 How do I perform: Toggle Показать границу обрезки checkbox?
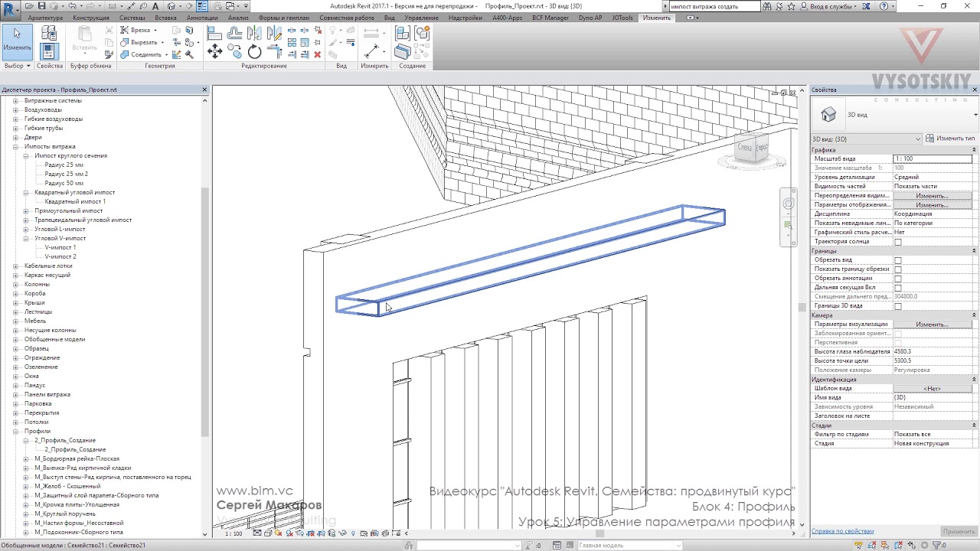pyautogui.click(x=898, y=269)
